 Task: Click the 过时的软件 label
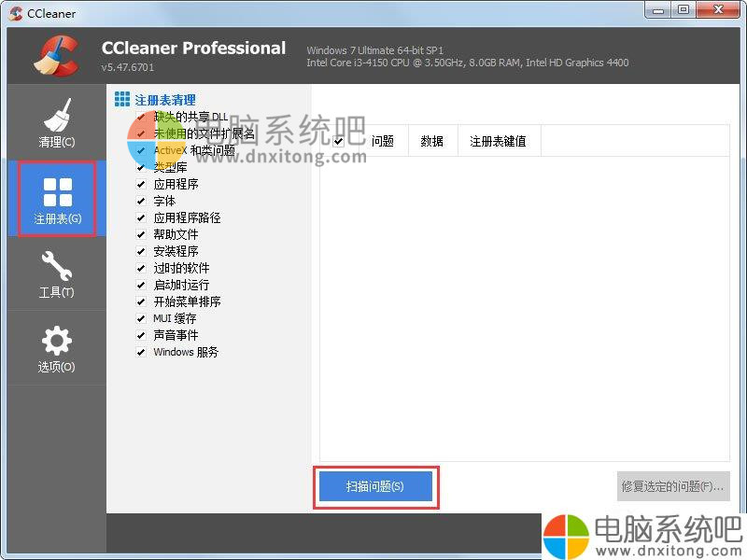coord(181,268)
